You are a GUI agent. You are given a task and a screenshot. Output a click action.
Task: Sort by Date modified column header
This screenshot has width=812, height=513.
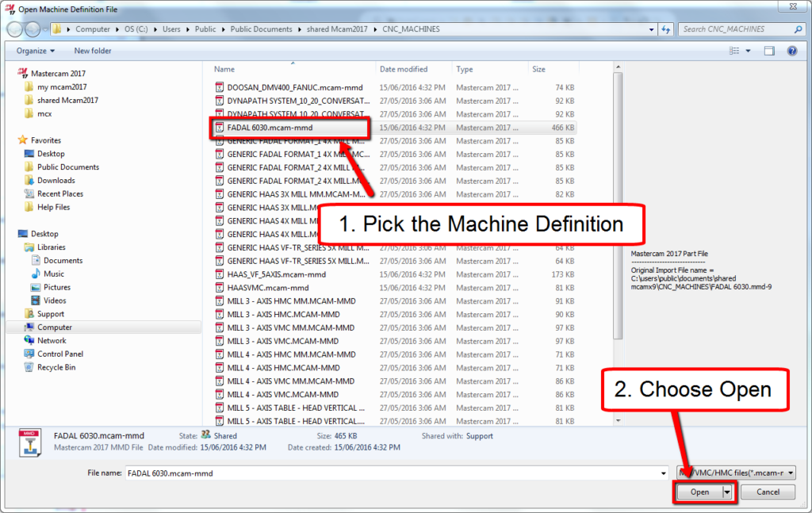(404, 69)
